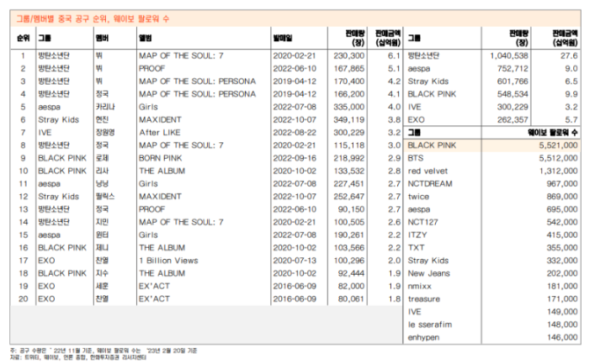Screen dimensions: 595x364
Task: Select group total 548,534
Action: 513,94
